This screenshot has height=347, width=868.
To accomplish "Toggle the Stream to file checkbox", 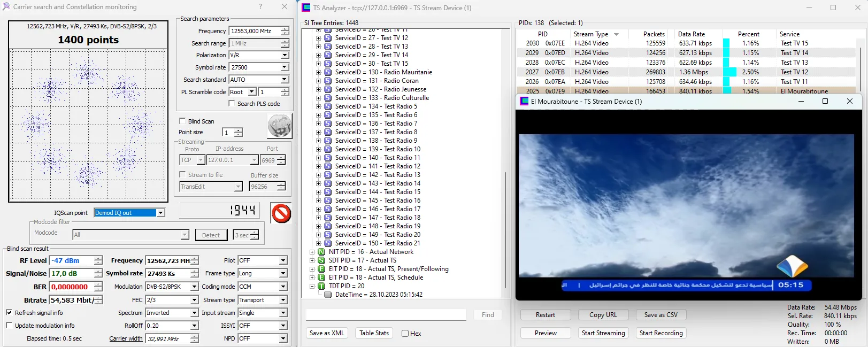I will pos(182,175).
